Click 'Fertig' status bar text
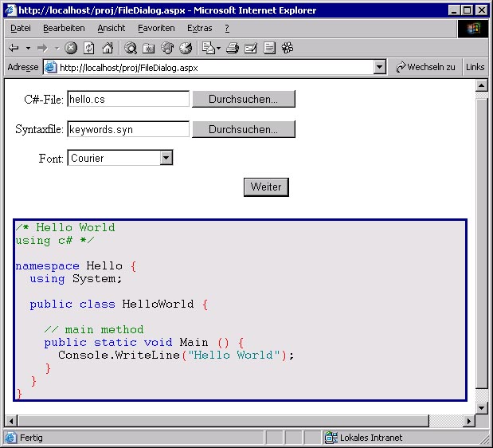Screen dimensions: 493x448 tap(31, 438)
